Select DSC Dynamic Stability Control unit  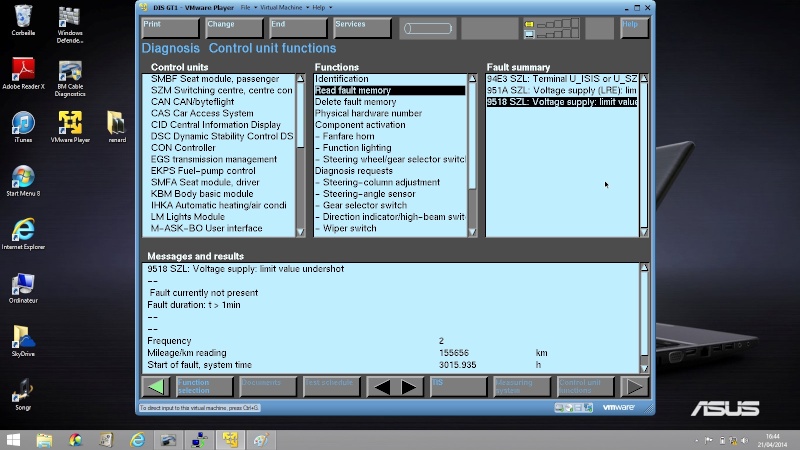point(222,136)
